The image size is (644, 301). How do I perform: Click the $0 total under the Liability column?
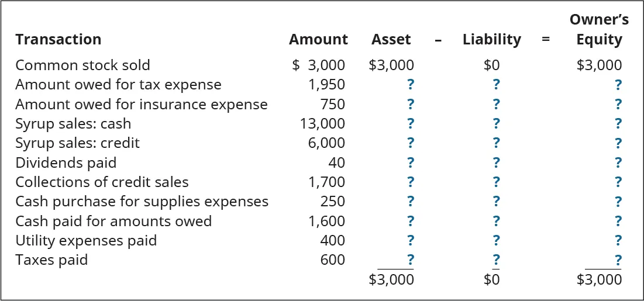coord(491,279)
